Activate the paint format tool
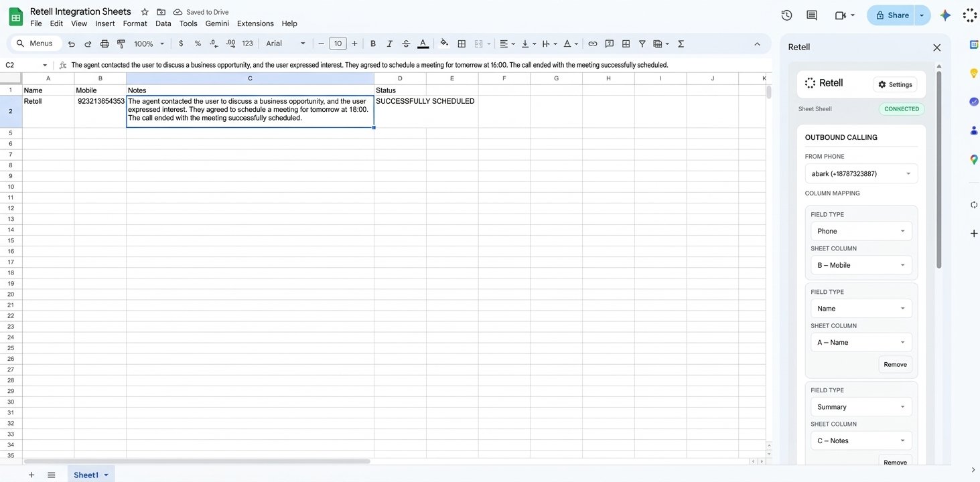Viewport: 980px width, 482px height. coord(121,44)
